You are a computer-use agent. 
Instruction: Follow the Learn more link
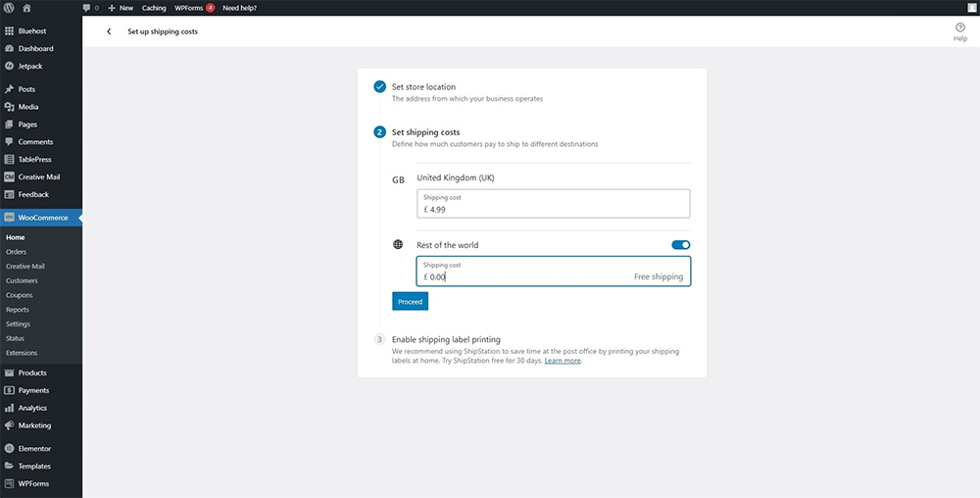point(563,361)
